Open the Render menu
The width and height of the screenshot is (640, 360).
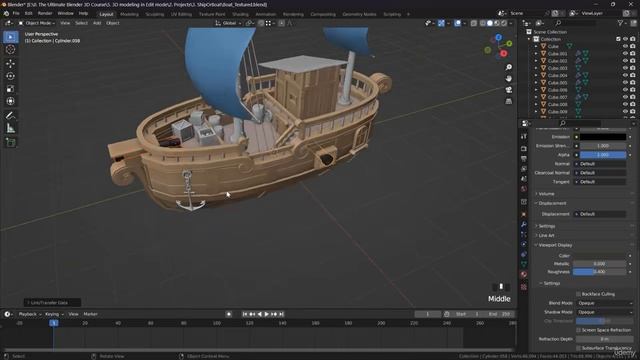(x=45, y=13)
